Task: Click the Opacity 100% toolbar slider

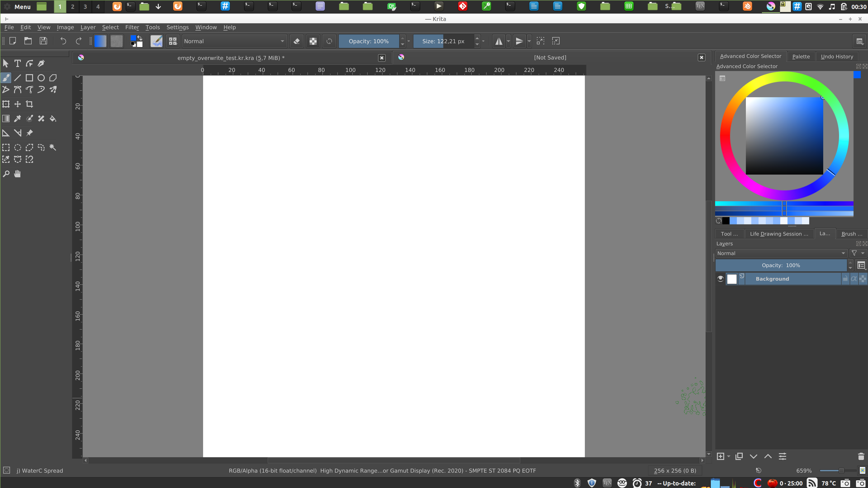Action: coord(369,41)
